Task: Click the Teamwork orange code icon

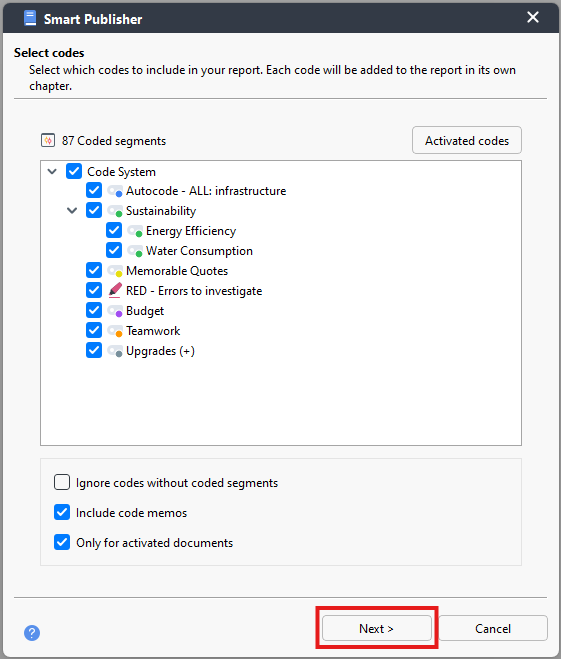Action: tap(115, 331)
